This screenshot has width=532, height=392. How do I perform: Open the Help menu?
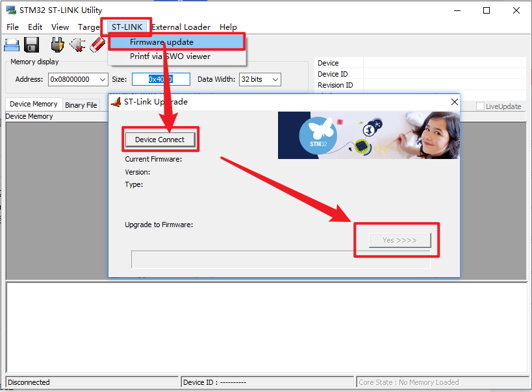point(228,27)
